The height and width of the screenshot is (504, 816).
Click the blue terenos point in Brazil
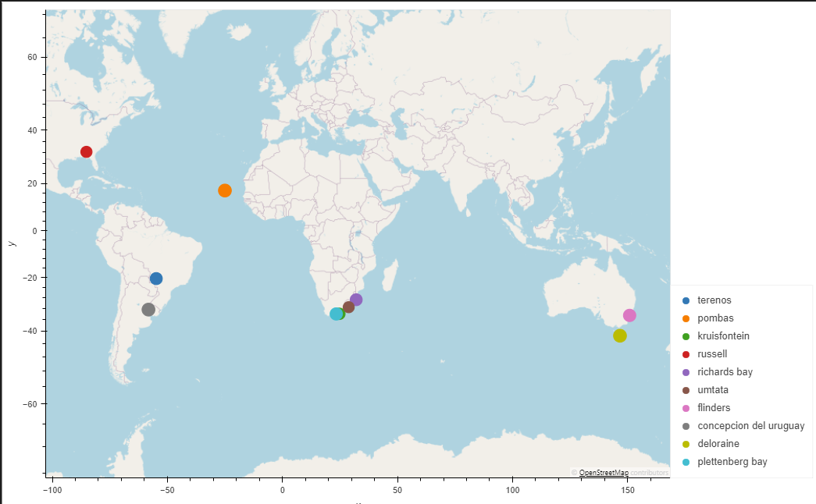(156, 279)
